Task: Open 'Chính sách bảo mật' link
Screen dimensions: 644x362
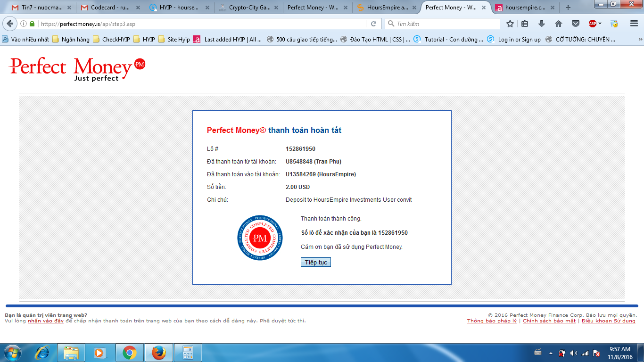Action: click(x=549, y=321)
